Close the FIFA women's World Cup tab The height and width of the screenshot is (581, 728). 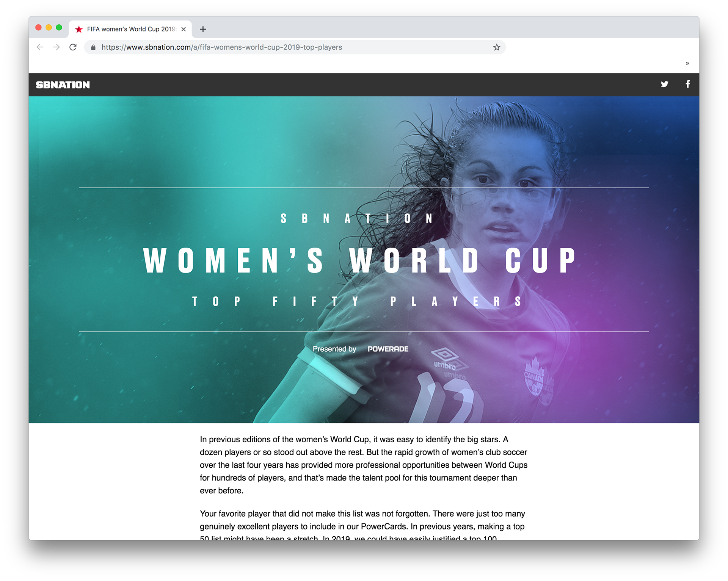coord(184,29)
